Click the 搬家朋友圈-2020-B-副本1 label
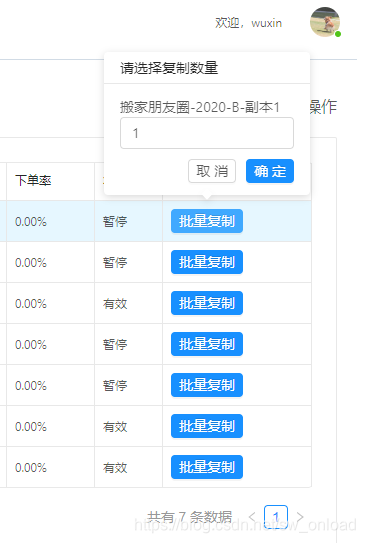The height and width of the screenshot is (543, 365). click(x=200, y=107)
